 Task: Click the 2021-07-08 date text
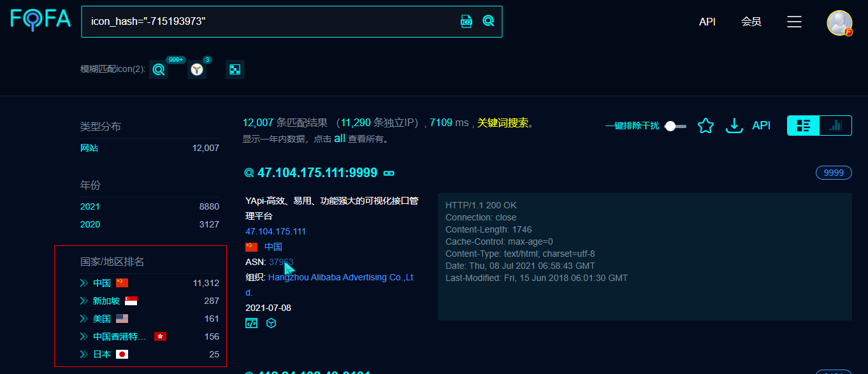pos(268,308)
